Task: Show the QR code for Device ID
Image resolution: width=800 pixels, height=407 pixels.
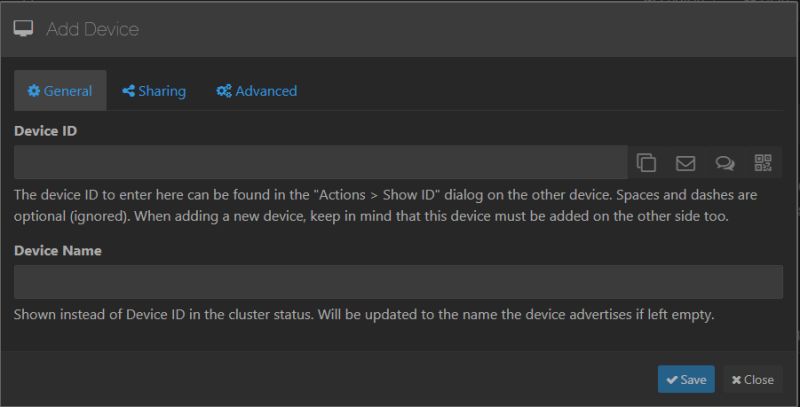Action: click(x=763, y=163)
